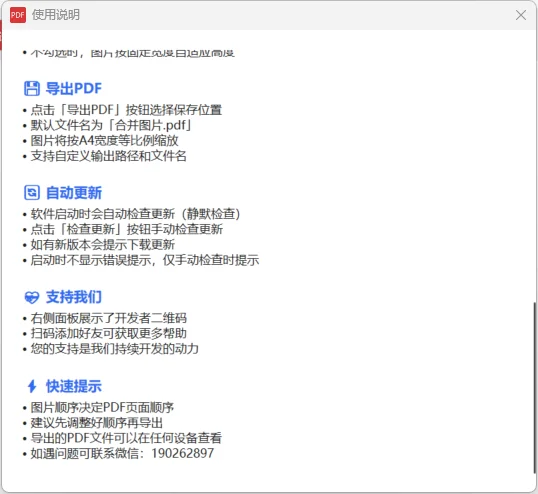Click the line 图片将按A4宽度等比例缩放

(105, 141)
